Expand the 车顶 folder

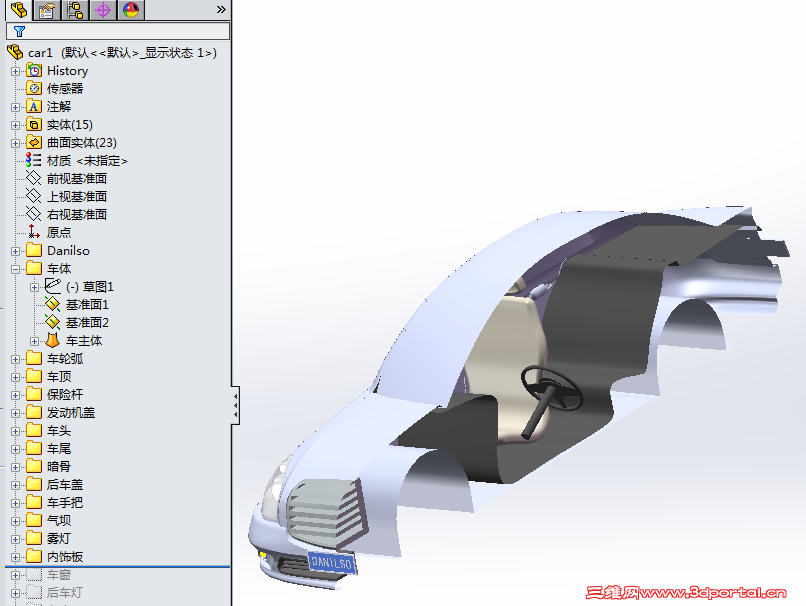[x=15, y=377]
